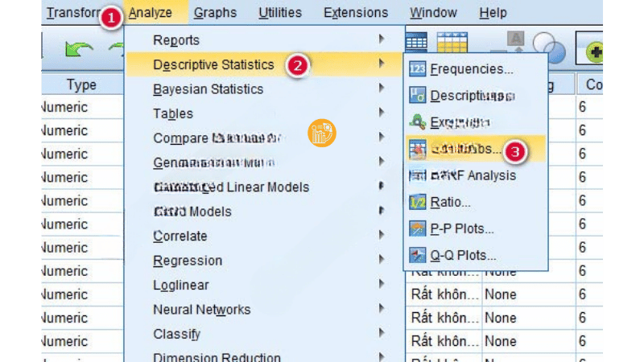Open the Regression submenu
This screenshot has height=362, width=644.
tap(264, 261)
